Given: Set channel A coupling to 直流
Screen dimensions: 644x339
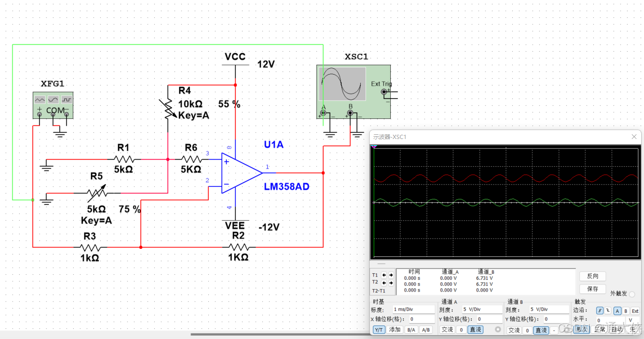Looking at the screenshot, I should (x=475, y=330).
